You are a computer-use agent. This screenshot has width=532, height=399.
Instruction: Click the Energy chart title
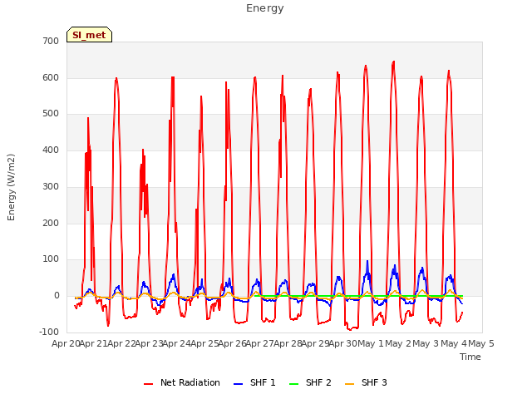coord(265,8)
